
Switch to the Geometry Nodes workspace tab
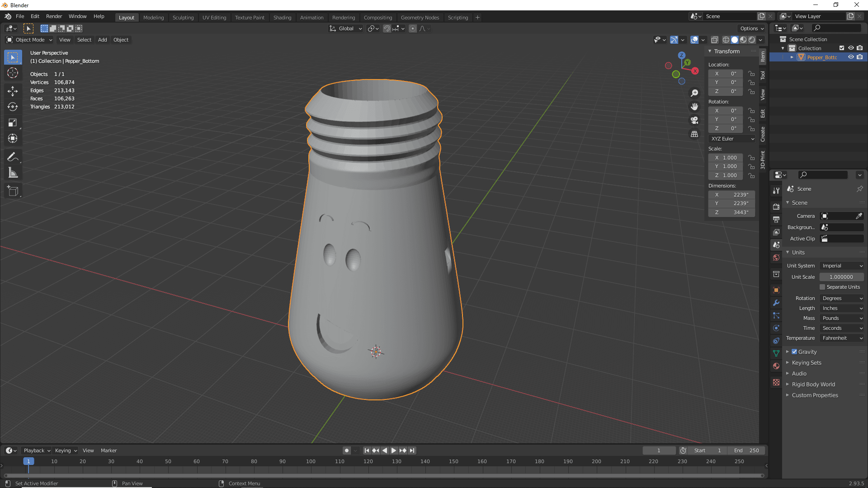click(x=420, y=18)
